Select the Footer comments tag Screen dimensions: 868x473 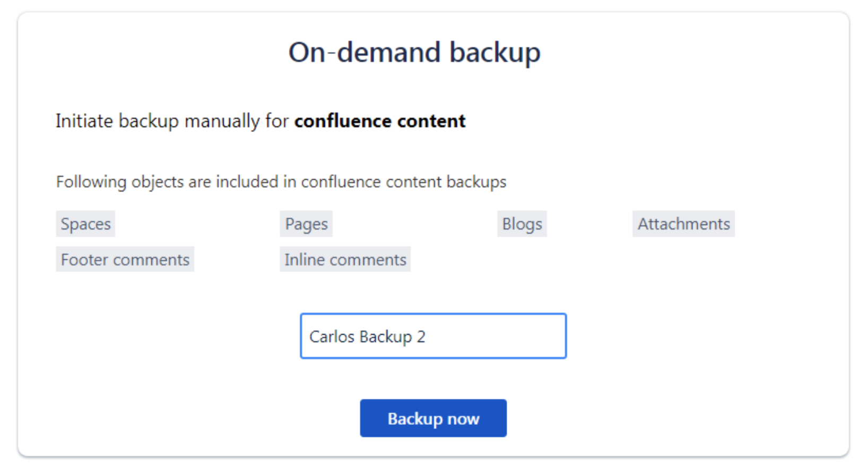[x=125, y=259]
